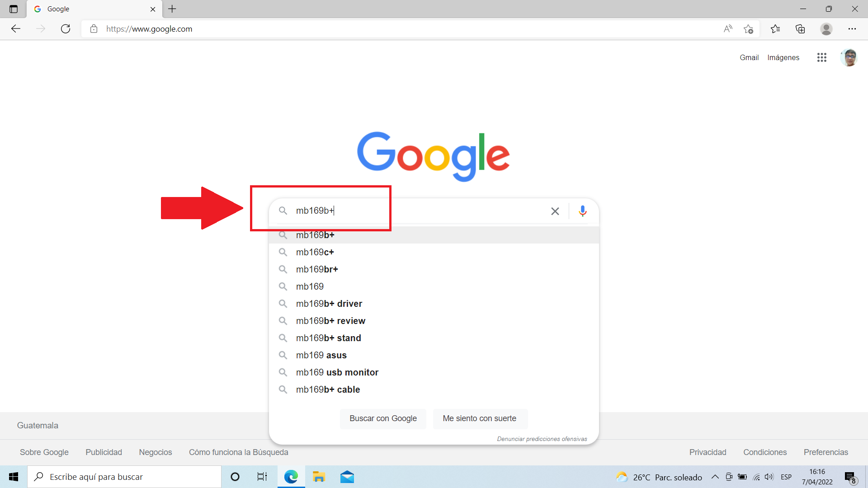
Task: Refresh the current page
Action: click(66, 29)
